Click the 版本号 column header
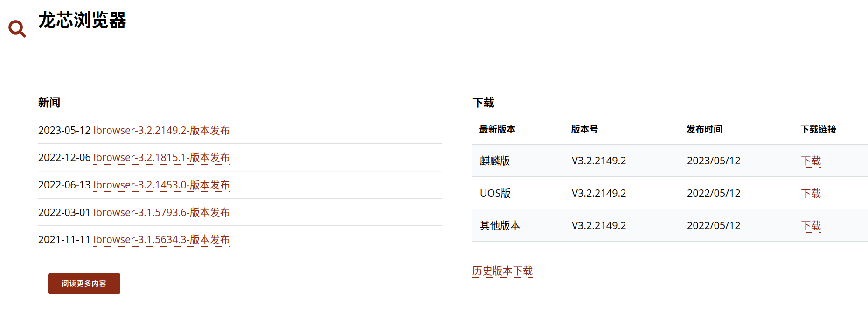The height and width of the screenshot is (321, 868). 584,129
